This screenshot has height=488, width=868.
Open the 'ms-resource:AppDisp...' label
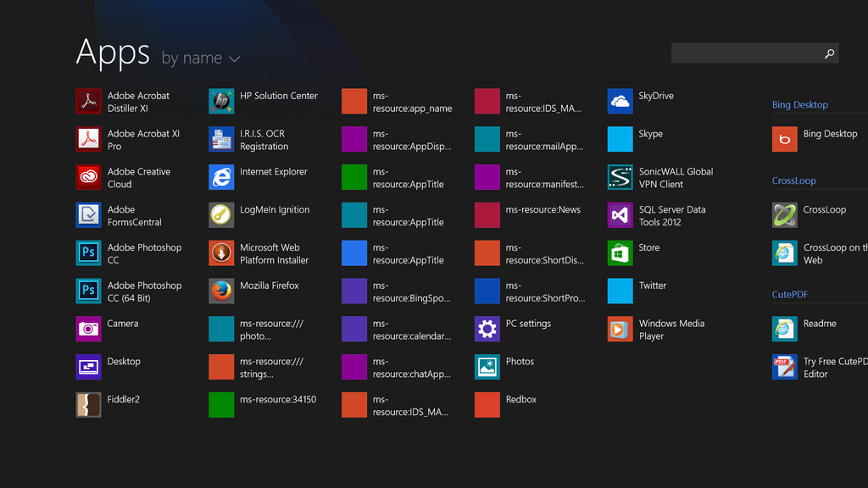pos(412,140)
